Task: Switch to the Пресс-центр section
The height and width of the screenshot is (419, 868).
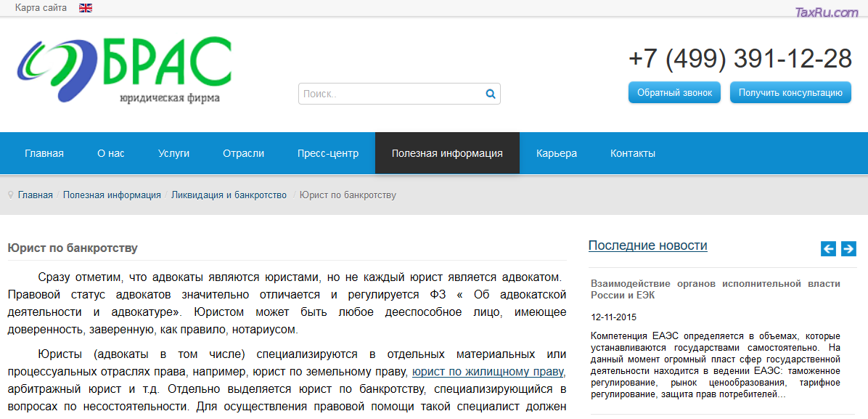Action: click(327, 153)
